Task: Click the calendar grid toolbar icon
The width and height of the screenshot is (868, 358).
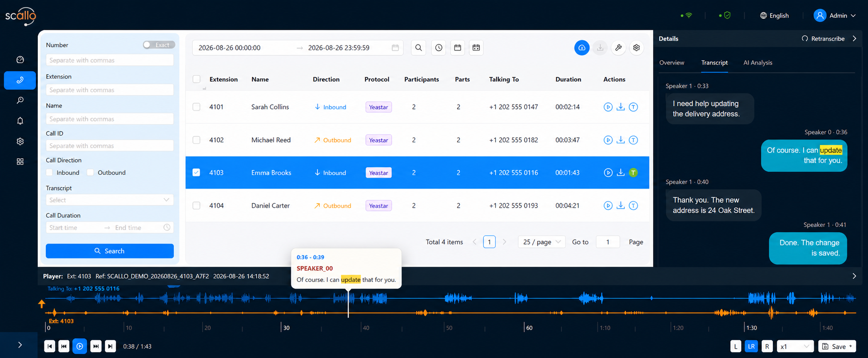Action: (x=476, y=48)
